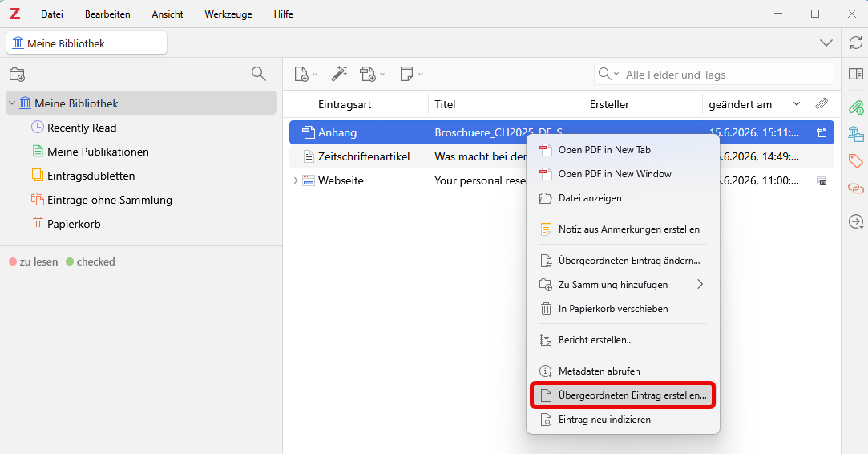Sort by the Eintragsart column

coord(345,104)
